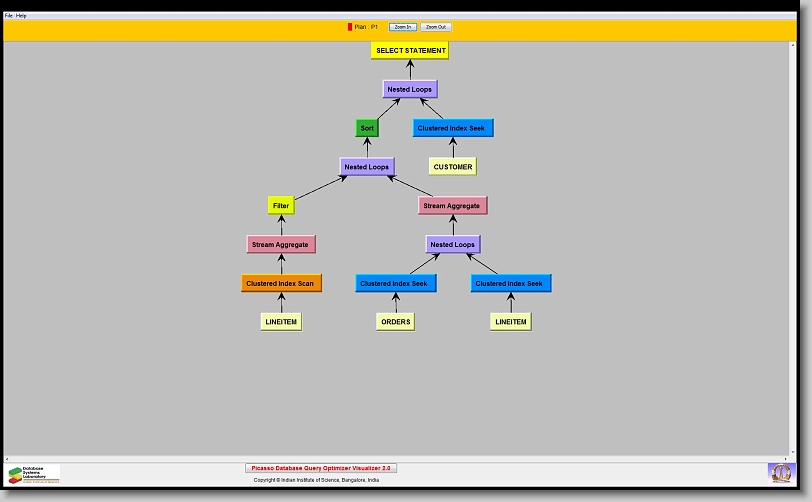The width and height of the screenshot is (812, 502).
Task: Click the Database Systems Laboratory logo
Action: point(34,473)
